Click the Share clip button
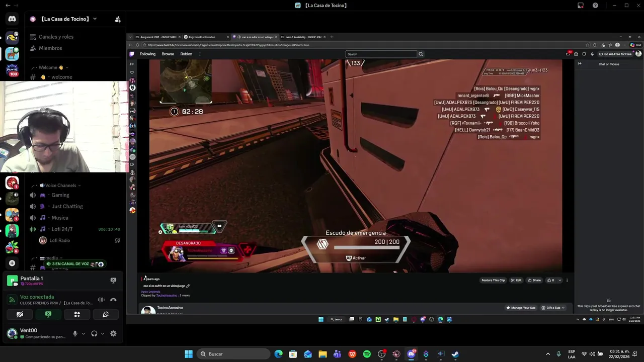Image resolution: width=644 pixels, height=362 pixels. pyautogui.click(x=534, y=281)
